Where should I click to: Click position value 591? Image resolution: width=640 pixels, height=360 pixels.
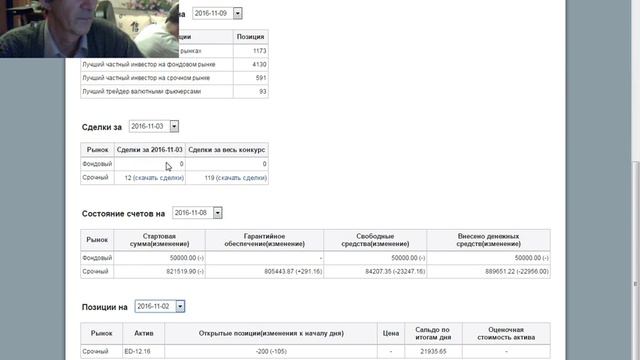click(261, 78)
